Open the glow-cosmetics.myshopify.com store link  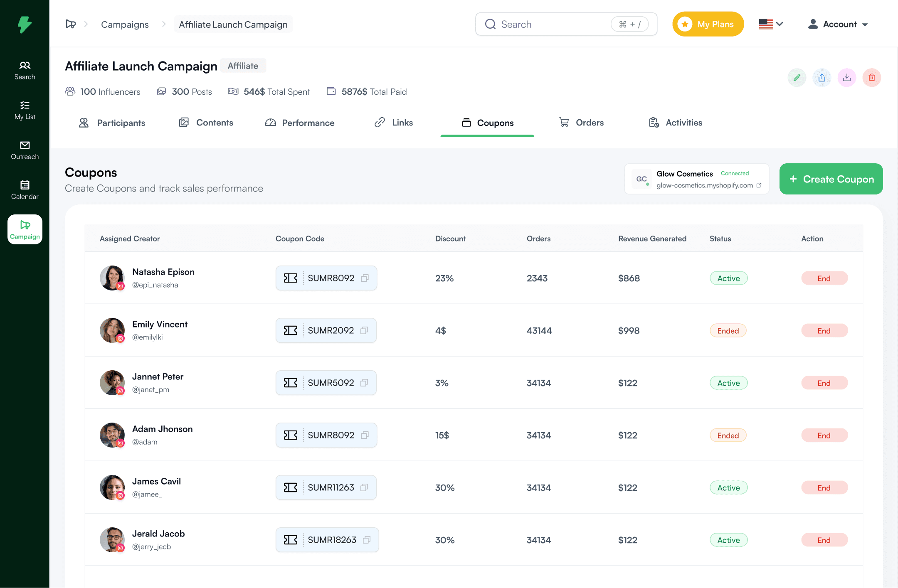click(x=707, y=185)
